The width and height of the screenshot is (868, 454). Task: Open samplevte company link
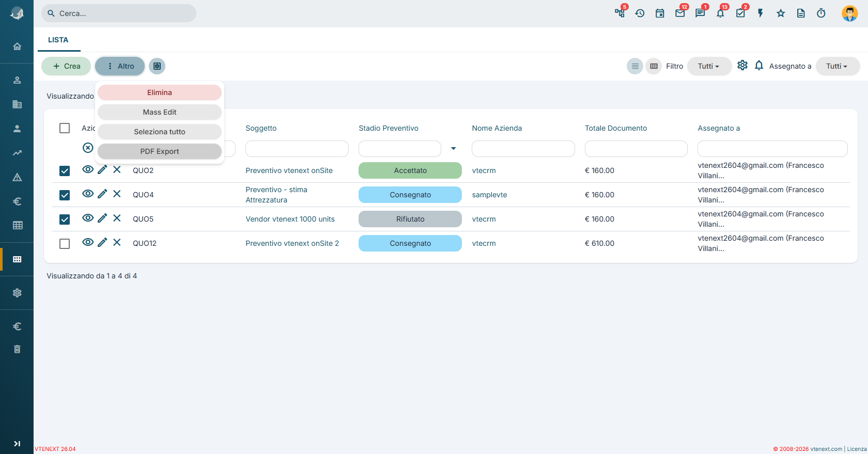coord(489,195)
